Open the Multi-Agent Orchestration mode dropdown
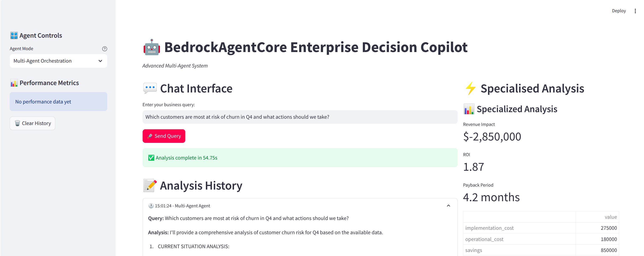 coord(58,61)
